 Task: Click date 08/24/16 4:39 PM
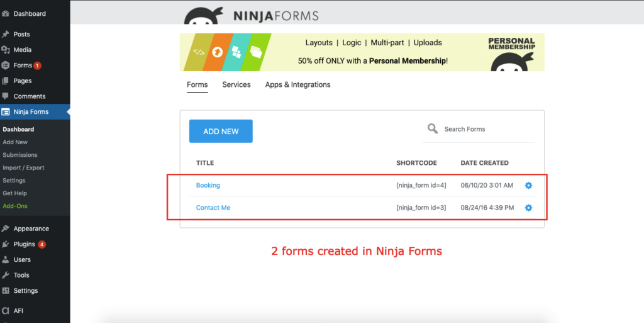coord(487,208)
